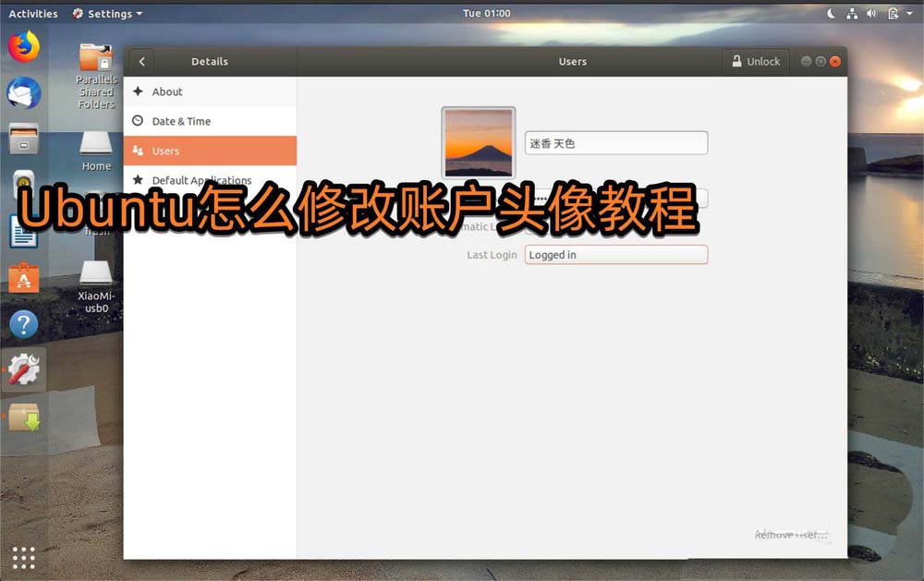
Task: Launch Thunderbird mail from the dock
Action: click(24, 93)
